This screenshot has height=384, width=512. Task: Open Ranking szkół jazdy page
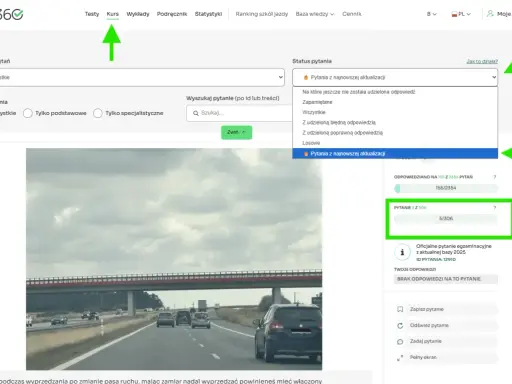pyautogui.click(x=262, y=14)
